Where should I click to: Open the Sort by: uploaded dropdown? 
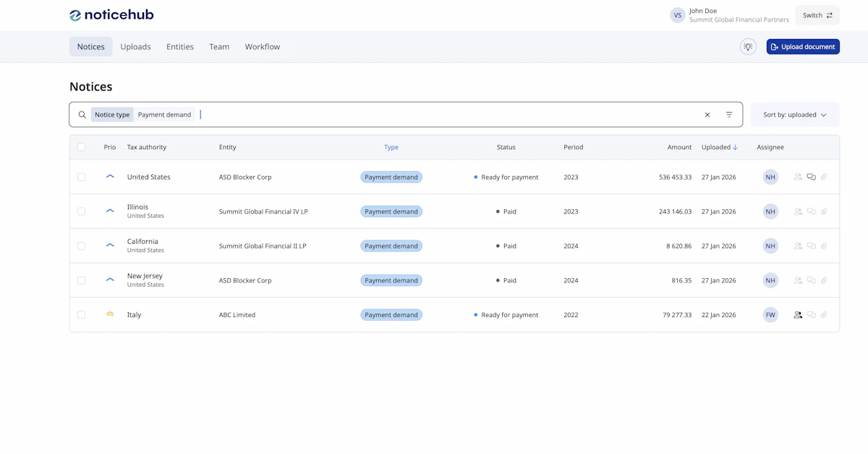(794, 114)
